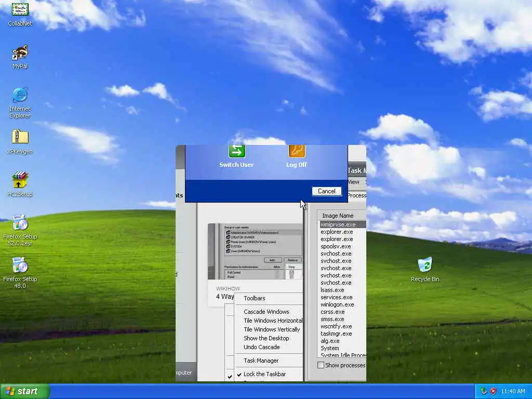The image size is (532, 399).
Task: Click the orange Log Off key icon
Action: [297, 151]
